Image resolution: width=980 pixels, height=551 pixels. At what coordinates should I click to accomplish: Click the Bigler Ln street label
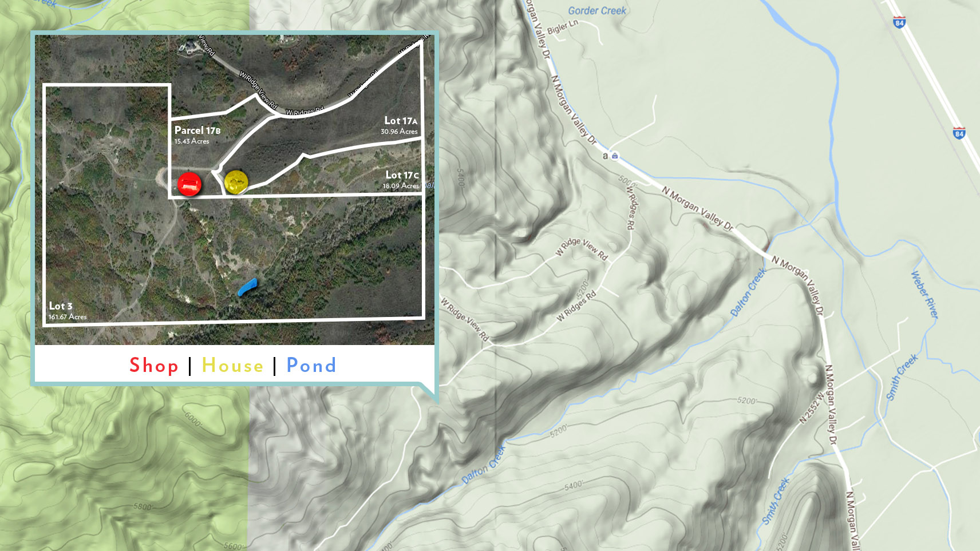click(x=563, y=26)
